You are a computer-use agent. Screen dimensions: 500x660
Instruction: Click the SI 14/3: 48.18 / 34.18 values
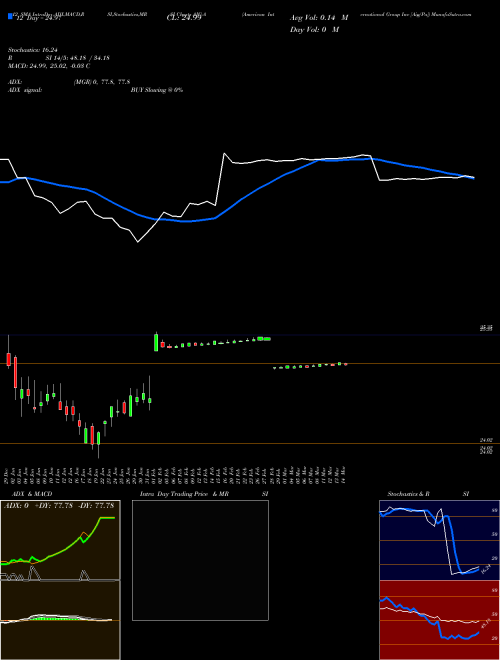click(78, 58)
